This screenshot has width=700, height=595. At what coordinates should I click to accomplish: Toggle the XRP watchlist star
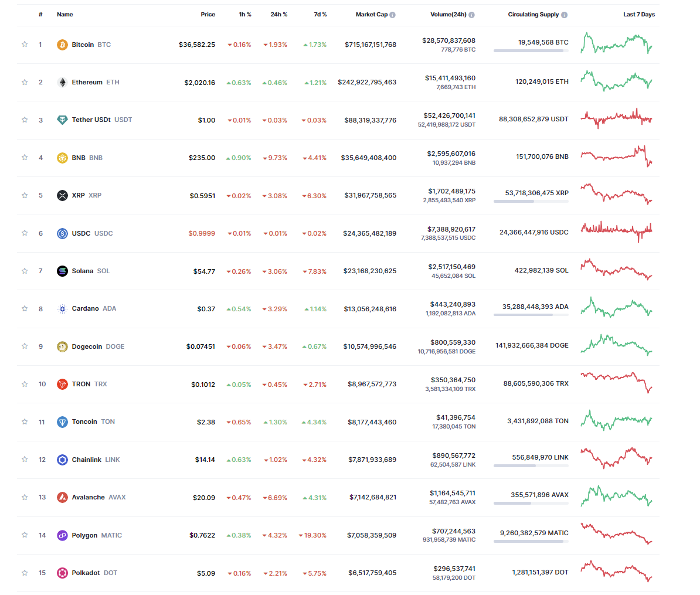pyautogui.click(x=25, y=195)
